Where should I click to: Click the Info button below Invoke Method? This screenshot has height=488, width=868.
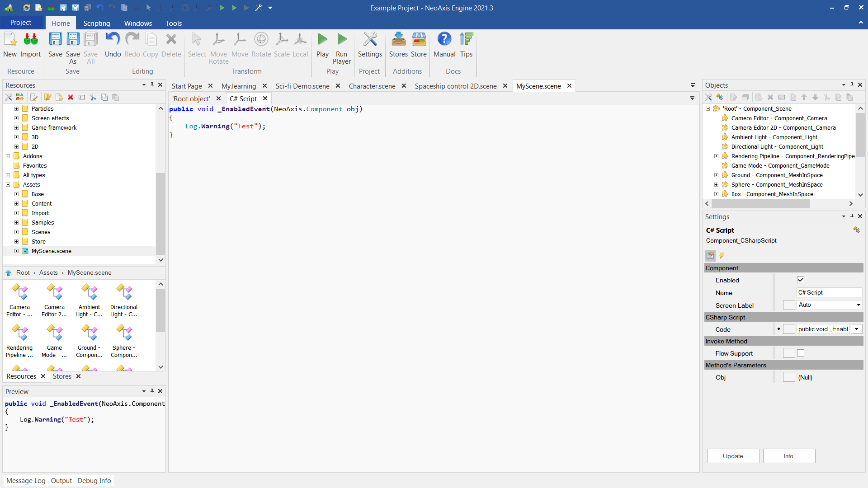(x=788, y=456)
